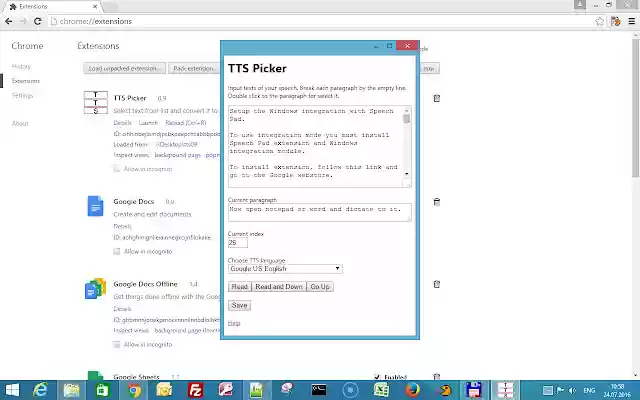Open About in Chrome sidebar
The image size is (640, 400).
20,123
